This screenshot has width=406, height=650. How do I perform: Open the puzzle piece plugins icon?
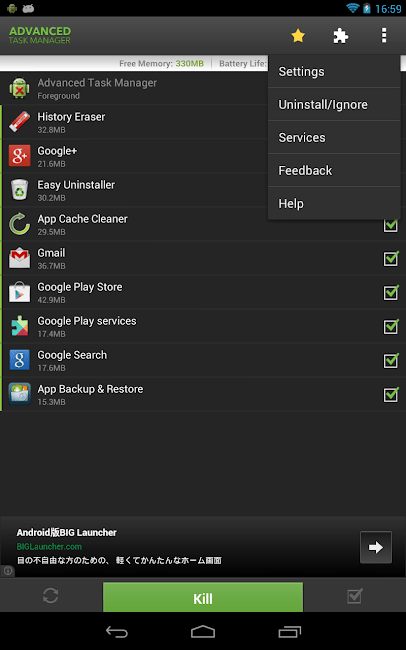(x=340, y=36)
